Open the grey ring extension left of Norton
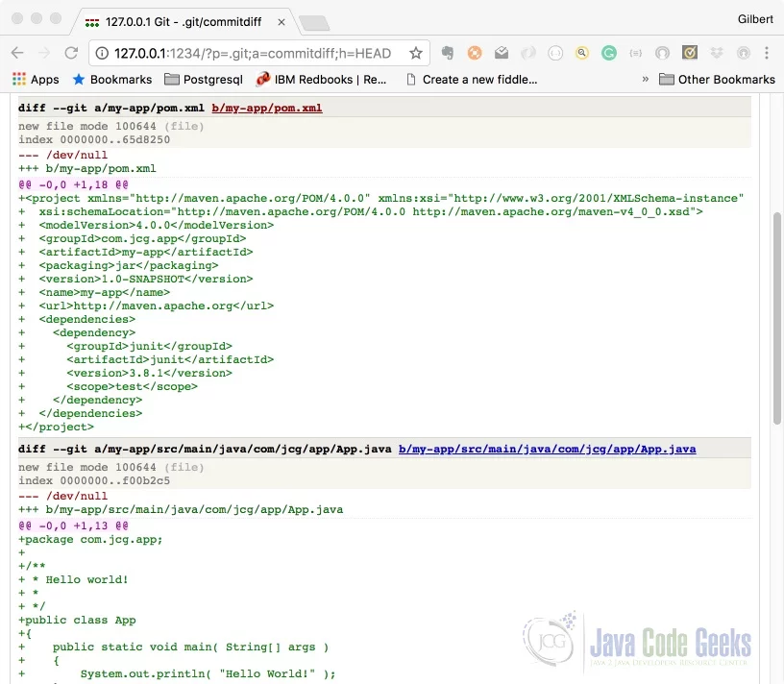The image size is (784, 684). coord(663,53)
